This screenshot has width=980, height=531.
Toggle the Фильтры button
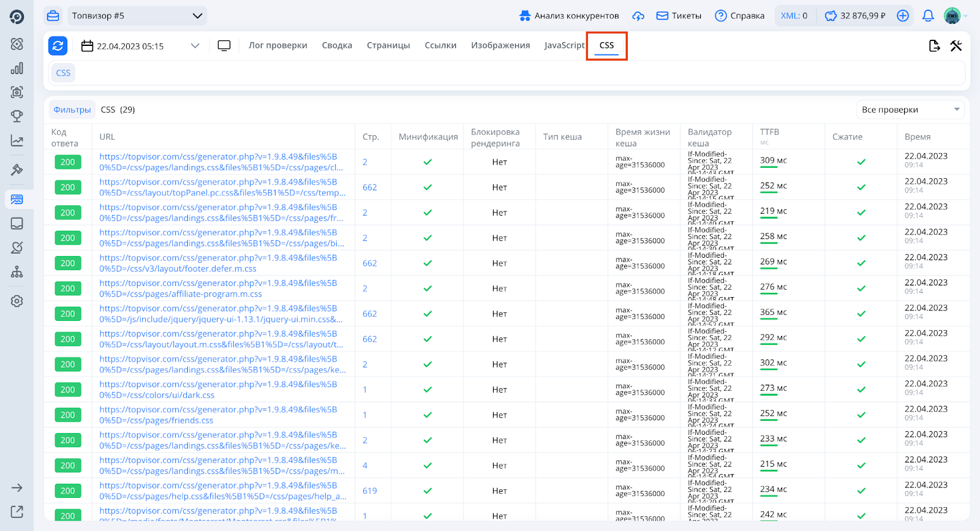tap(72, 110)
